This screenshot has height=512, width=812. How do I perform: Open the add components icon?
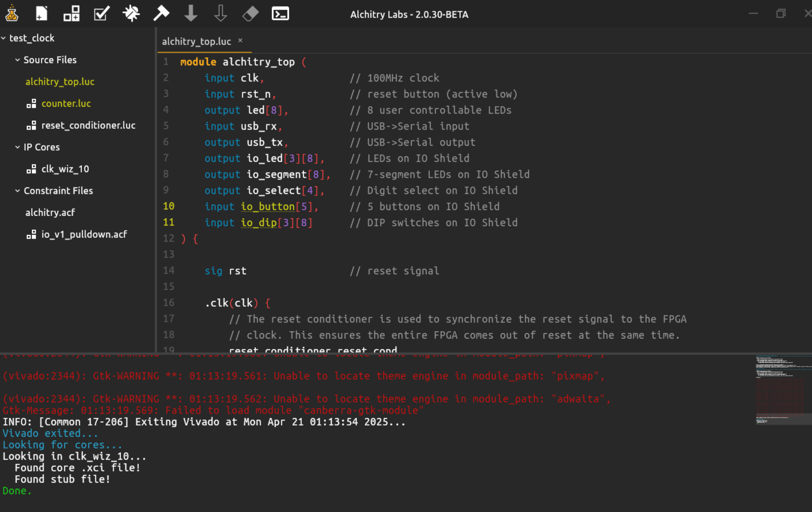72,13
